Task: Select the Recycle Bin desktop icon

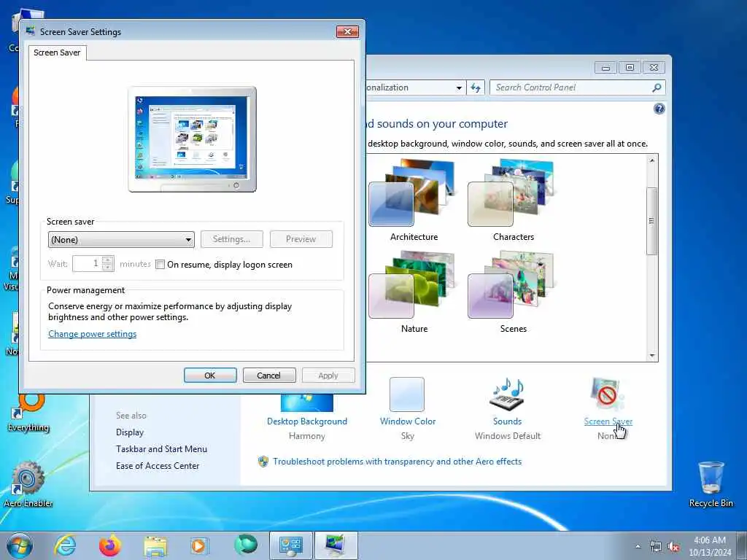Action: click(711, 483)
